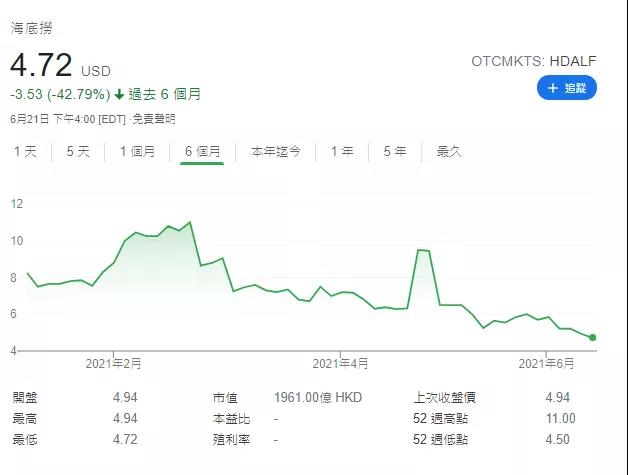The image size is (628, 475).
Task: Switch to the 本年迄今 tab
Action: tap(276, 151)
